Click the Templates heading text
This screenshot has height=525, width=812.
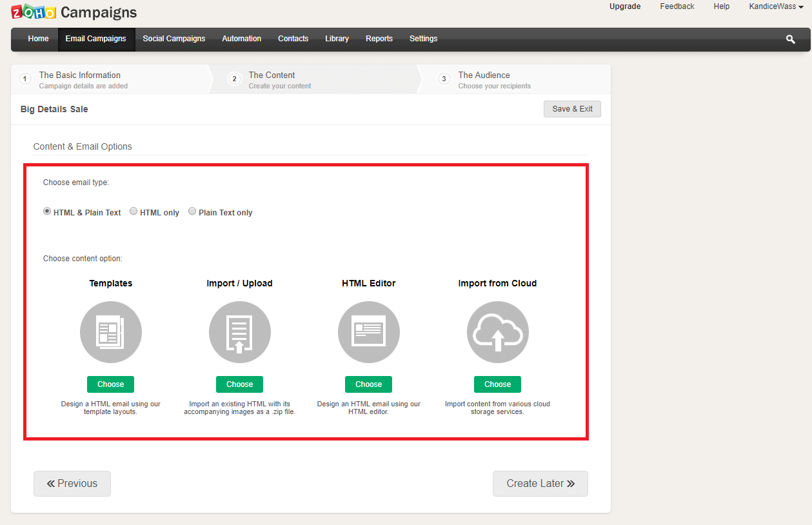111,283
